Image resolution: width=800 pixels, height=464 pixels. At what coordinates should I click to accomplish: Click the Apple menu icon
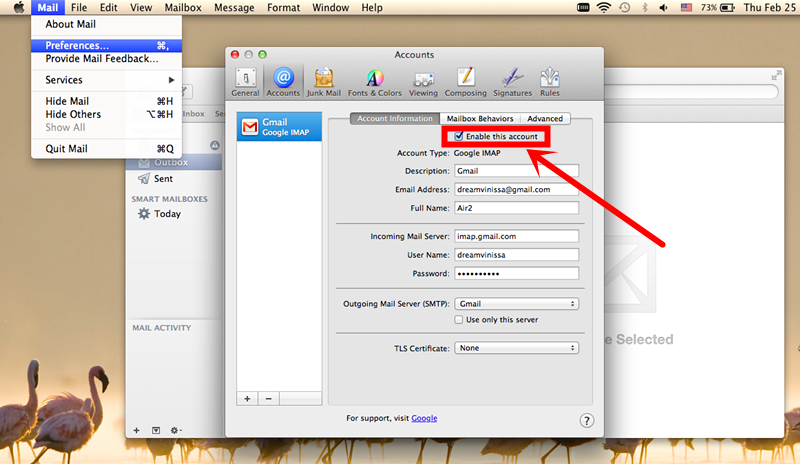(18, 8)
